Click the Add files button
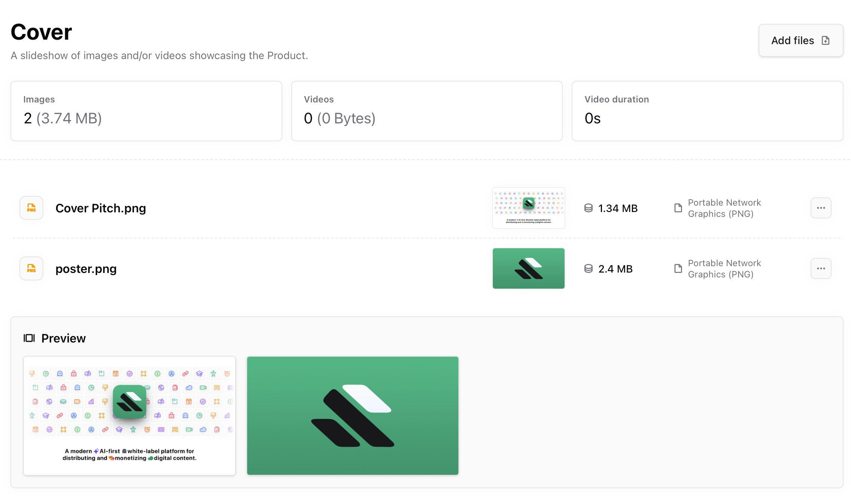Image resolution: width=851 pixels, height=504 pixels. tap(801, 40)
